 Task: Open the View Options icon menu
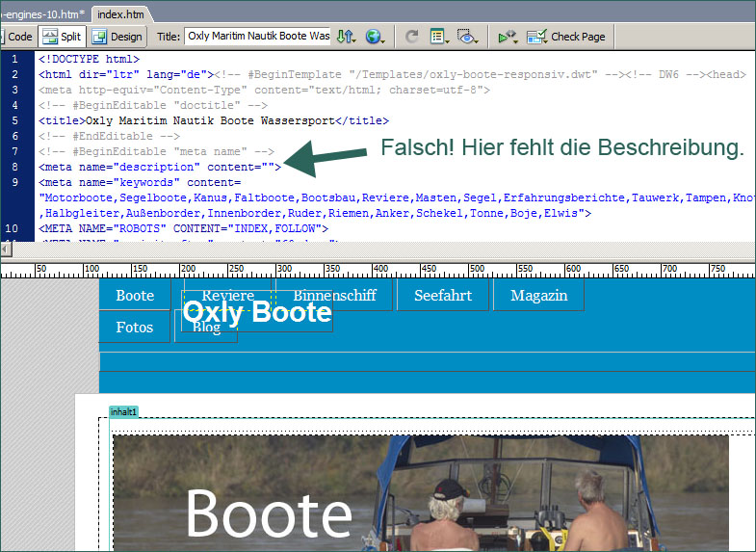tap(439, 37)
